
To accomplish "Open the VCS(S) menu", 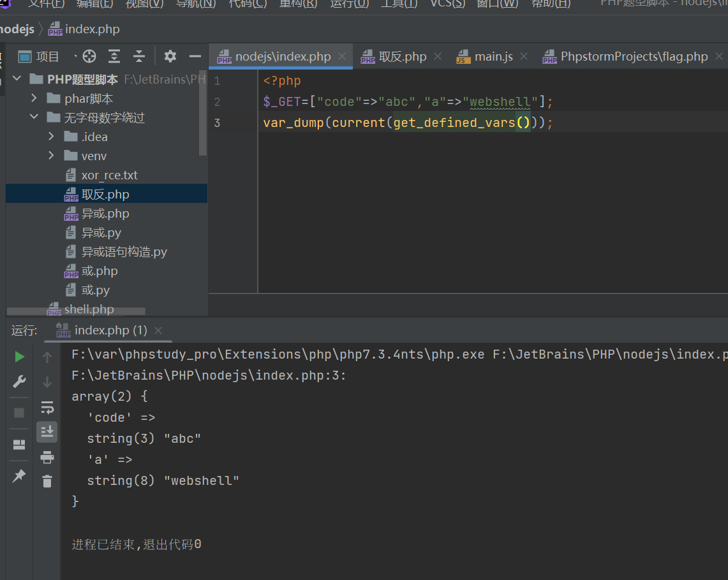I will pos(447,4).
